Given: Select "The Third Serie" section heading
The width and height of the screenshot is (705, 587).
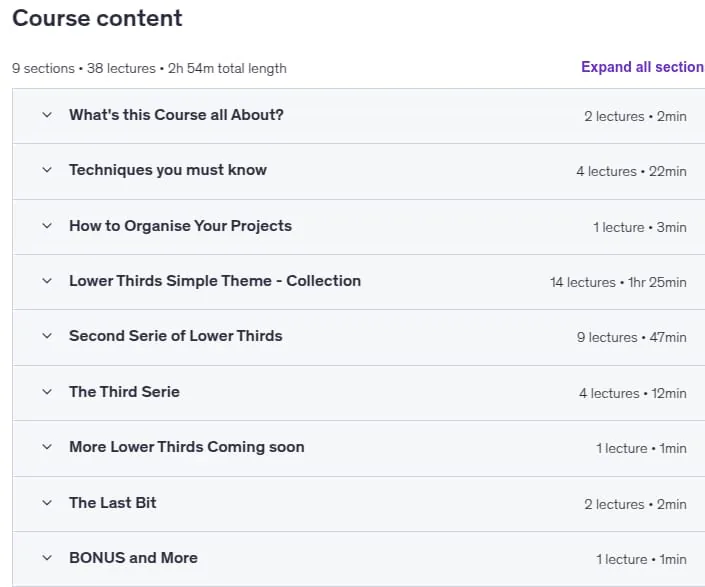Looking at the screenshot, I should point(124,392).
